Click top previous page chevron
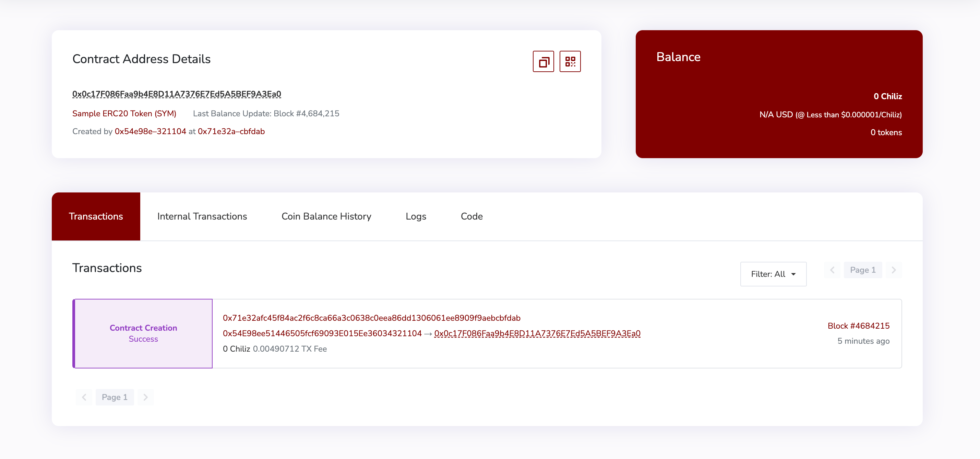The width and height of the screenshot is (980, 459). (832, 270)
